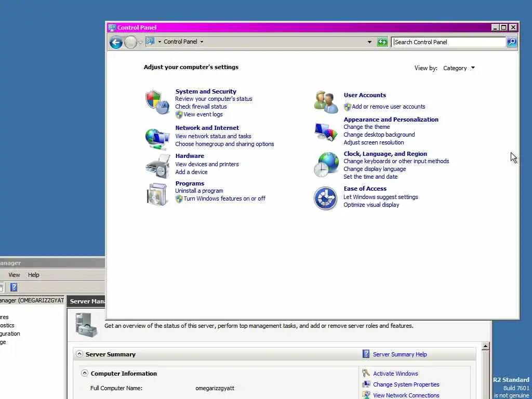Maximize the Control Panel window
This screenshot has width=532, height=399.
504,28
